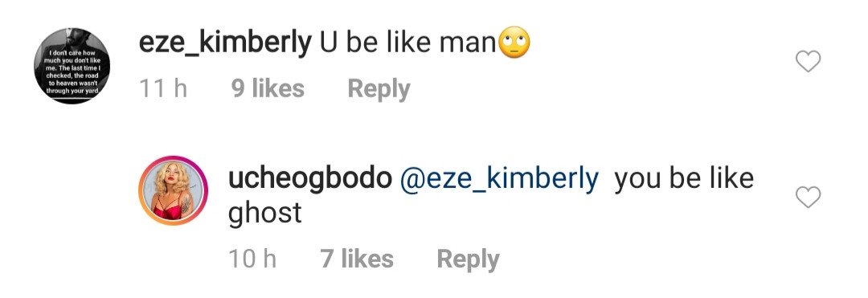Like eze_kimberly's comment with the heart
868x298 pixels.
coord(808,61)
